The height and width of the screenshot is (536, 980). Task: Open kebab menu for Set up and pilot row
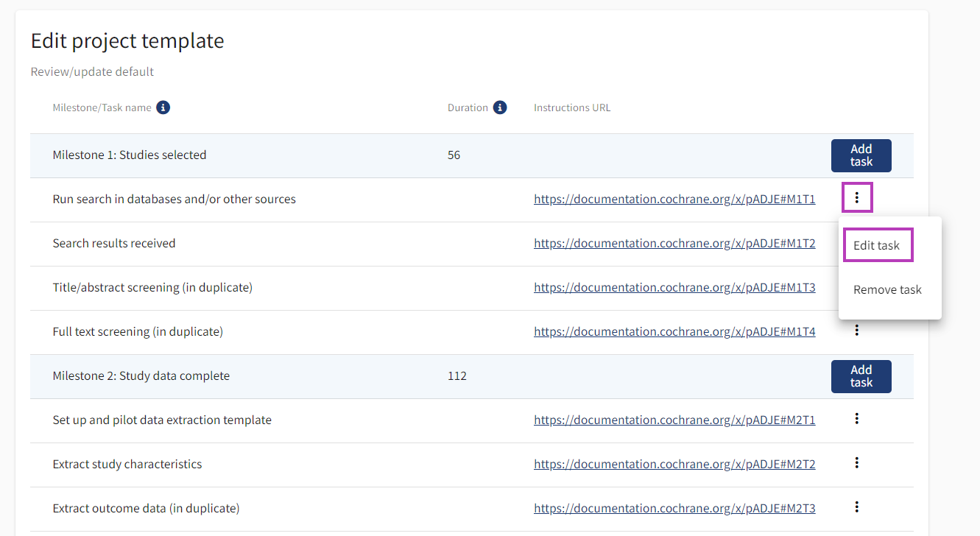pyautogui.click(x=856, y=419)
